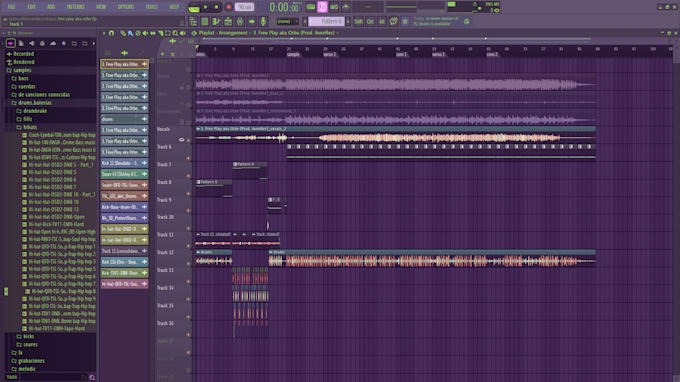Choose the Select marquee tool in playlist toolbar

pyautogui.click(x=168, y=33)
